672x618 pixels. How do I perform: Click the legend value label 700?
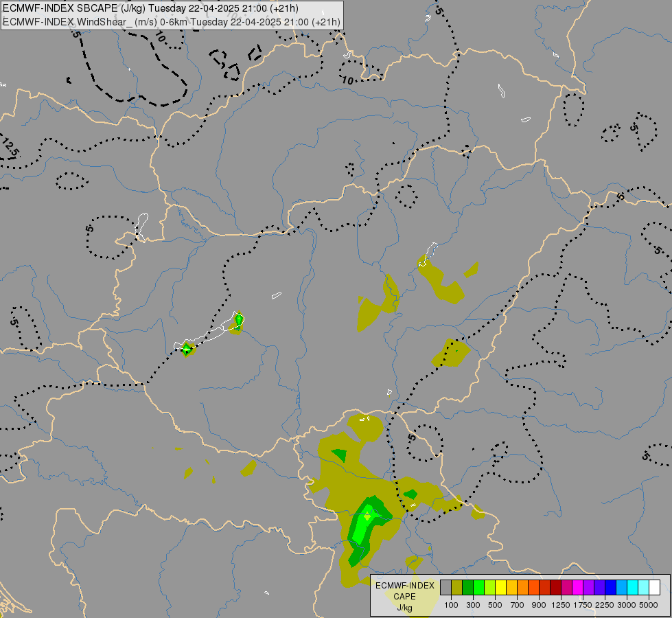coord(518,605)
